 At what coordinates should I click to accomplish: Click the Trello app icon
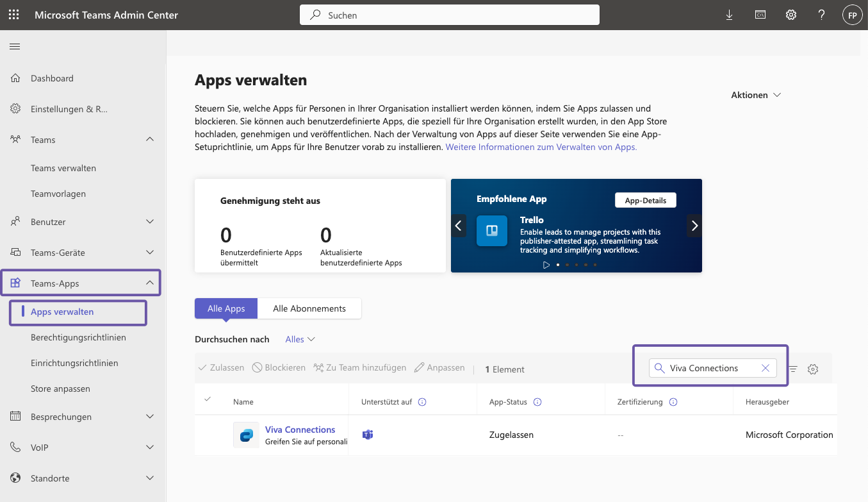tap(492, 231)
